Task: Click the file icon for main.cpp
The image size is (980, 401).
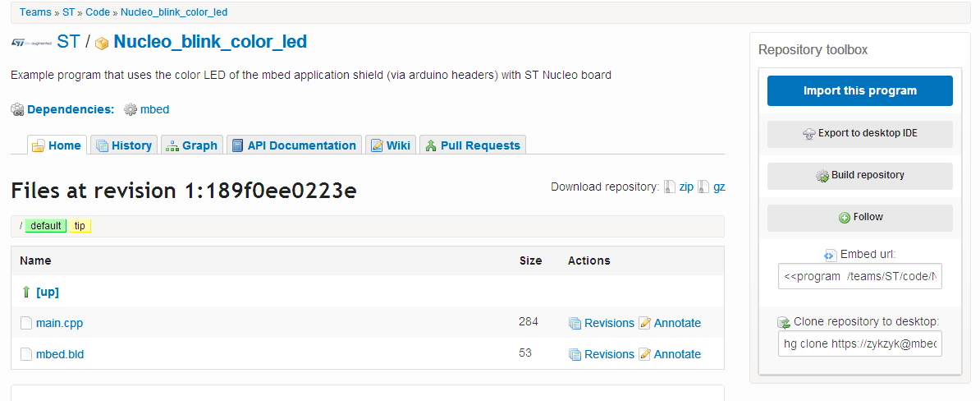Action: 25,323
